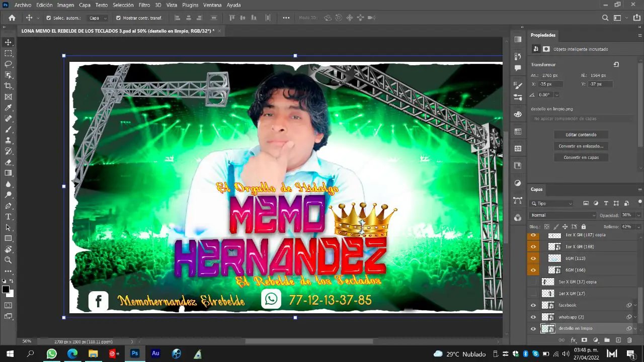644x362 pixels.
Task: Click the Editar contenido button
Action: [581, 135]
